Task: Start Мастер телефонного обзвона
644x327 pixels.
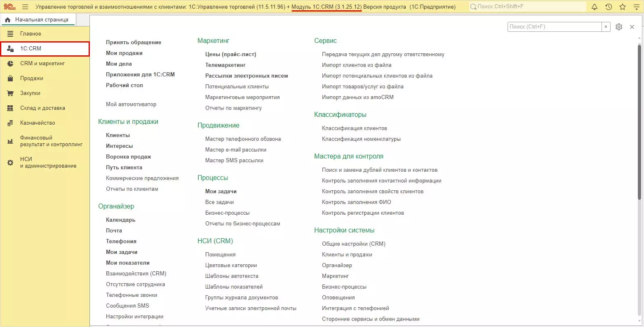Action: pyautogui.click(x=243, y=139)
